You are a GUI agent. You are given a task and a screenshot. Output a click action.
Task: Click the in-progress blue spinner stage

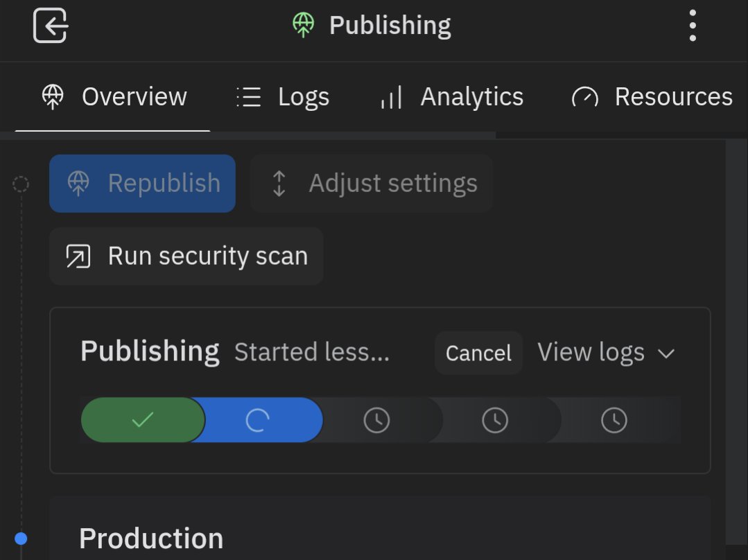258,420
